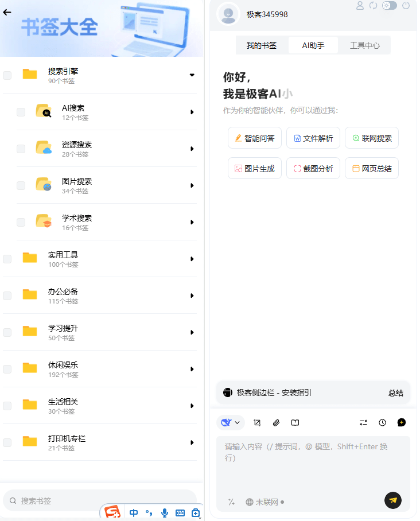Click the magic wand prompt icon
Viewport: 420px width, 521px height.
231,501
